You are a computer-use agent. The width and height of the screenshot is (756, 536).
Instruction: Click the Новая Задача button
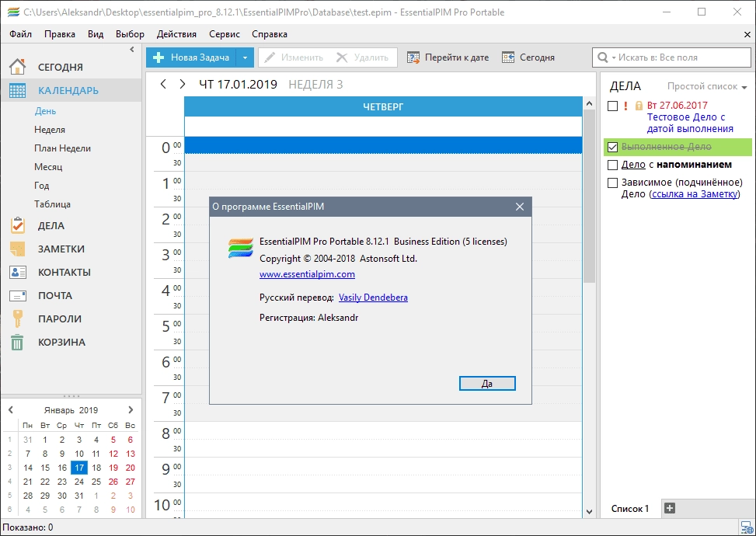[x=191, y=57]
